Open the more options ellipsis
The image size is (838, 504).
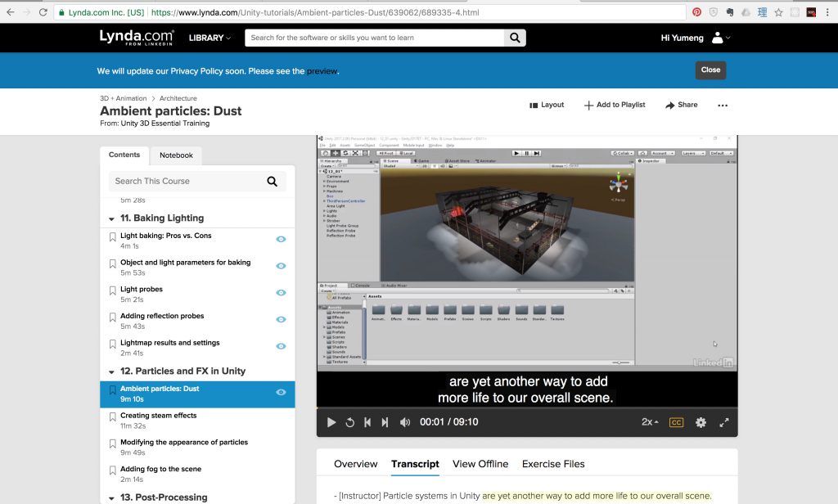[723, 106]
